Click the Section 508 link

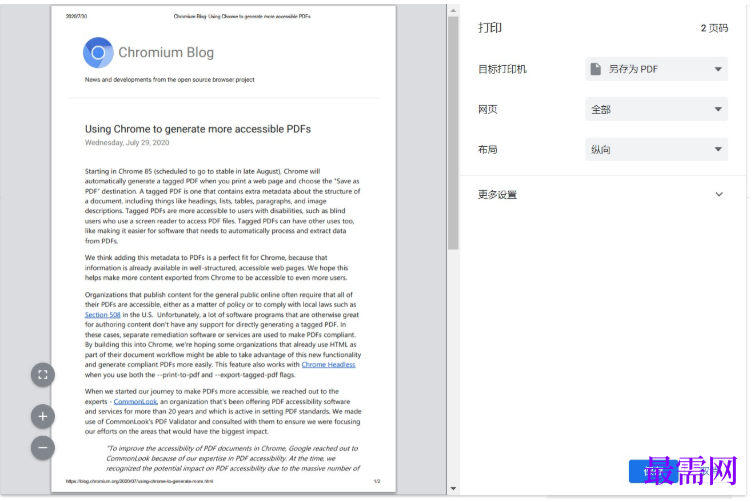[102, 315]
